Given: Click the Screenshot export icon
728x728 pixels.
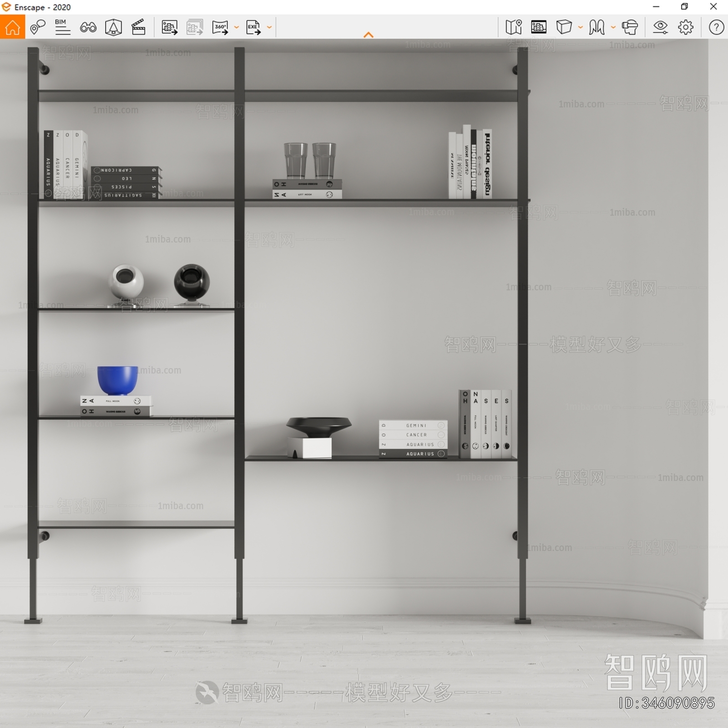Looking at the screenshot, I should point(170,27).
